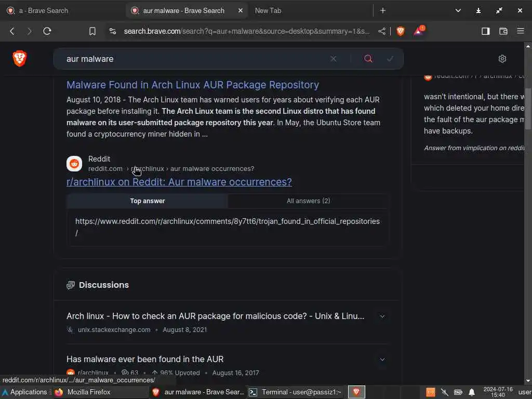Submit search with magnifier icon
This screenshot has height=399, width=532.
pyautogui.click(x=368, y=59)
